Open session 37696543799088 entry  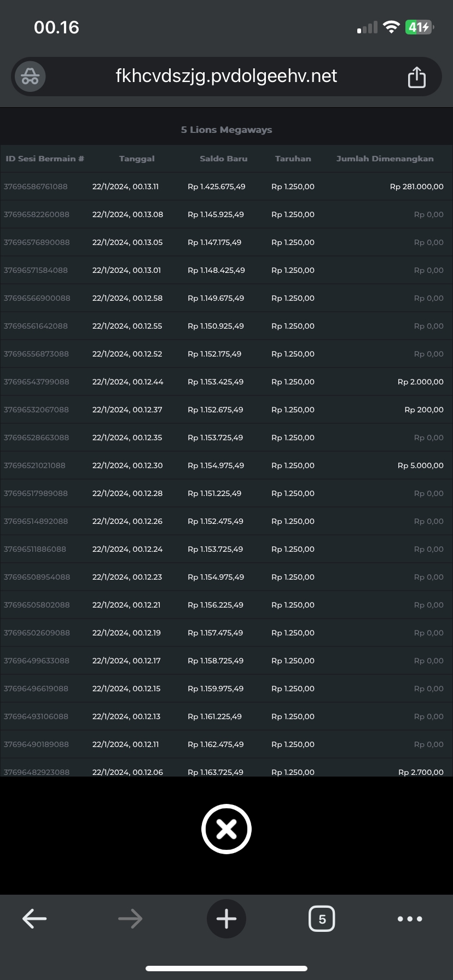(x=36, y=382)
